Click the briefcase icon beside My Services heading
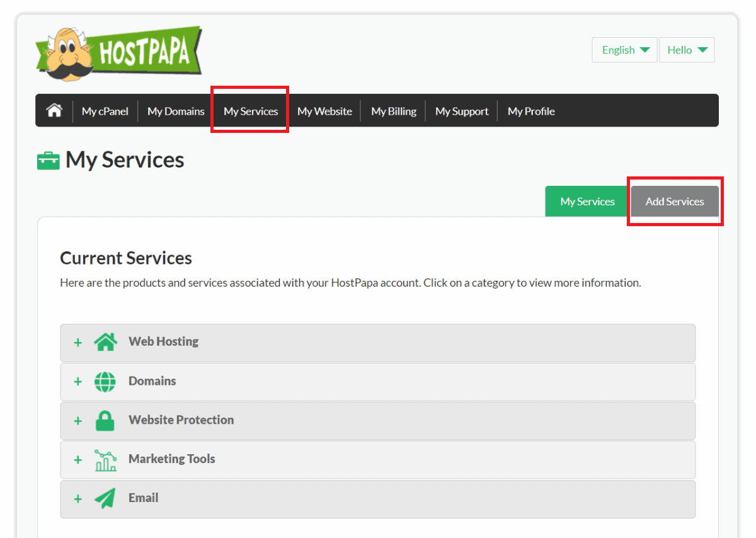This screenshot has height=538, width=756. pos(49,161)
